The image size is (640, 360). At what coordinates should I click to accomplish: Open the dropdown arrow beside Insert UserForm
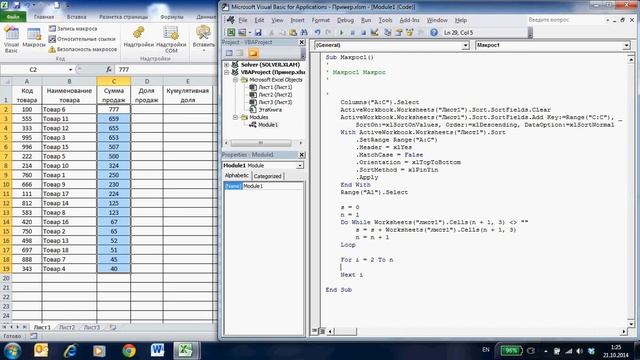click(249, 32)
